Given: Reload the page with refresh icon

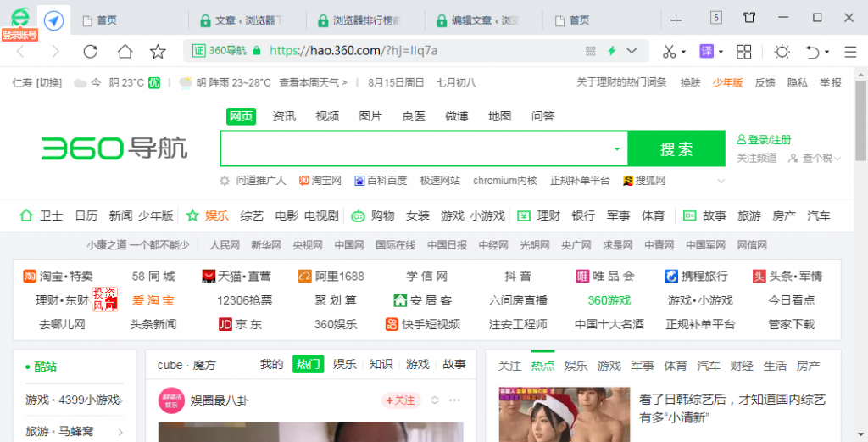Looking at the screenshot, I should [x=90, y=52].
